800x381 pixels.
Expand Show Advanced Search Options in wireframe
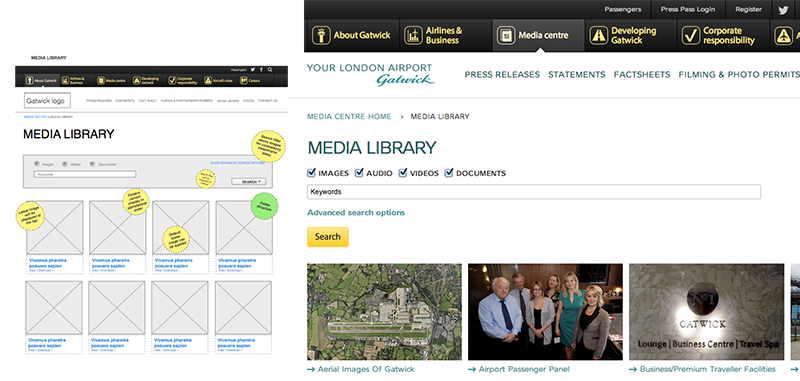pos(238,163)
